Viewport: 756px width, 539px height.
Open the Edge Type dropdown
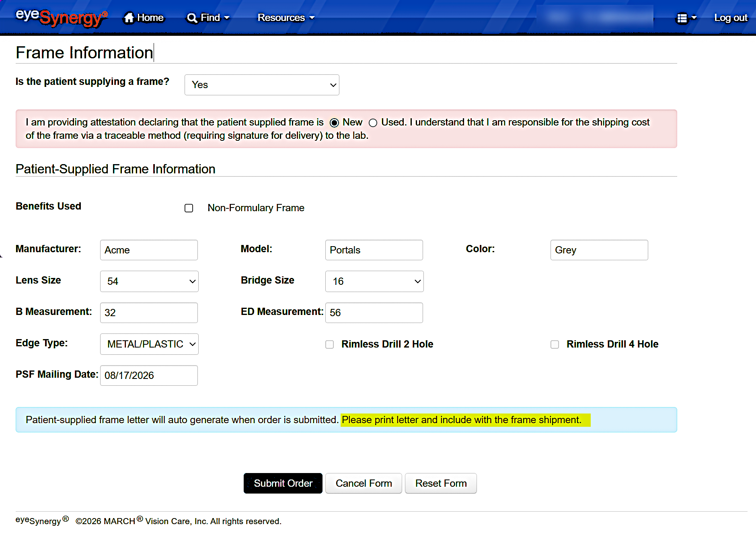coord(149,344)
